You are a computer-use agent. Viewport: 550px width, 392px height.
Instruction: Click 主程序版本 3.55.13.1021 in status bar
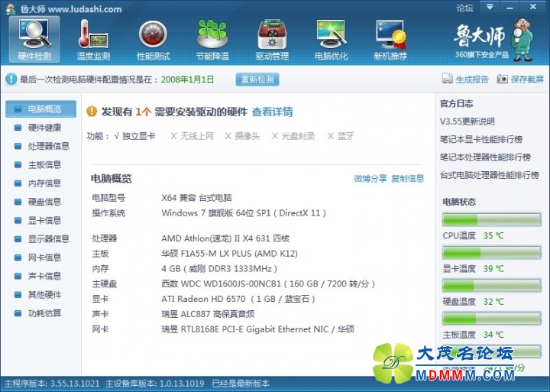pyautogui.click(x=52, y=384)
